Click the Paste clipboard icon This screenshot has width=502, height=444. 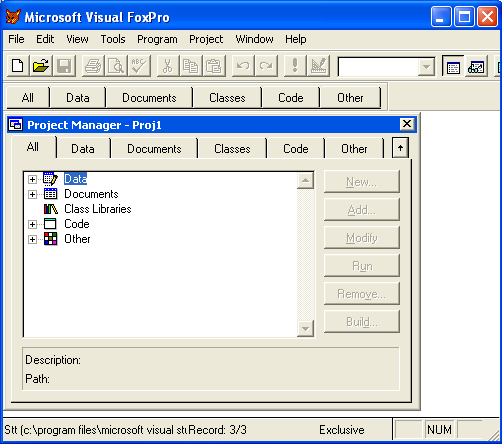point(214,66)
